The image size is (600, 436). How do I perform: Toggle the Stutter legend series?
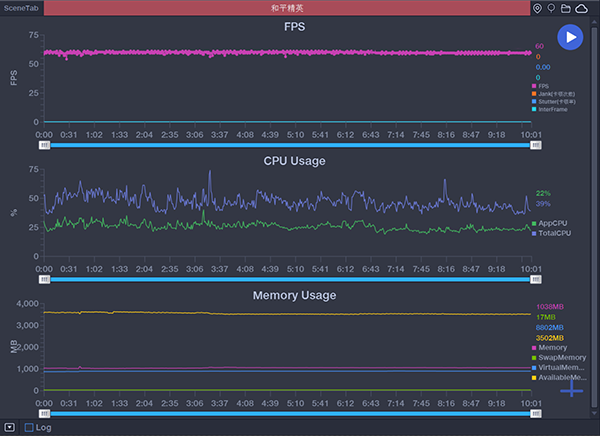tap(554, 103)
